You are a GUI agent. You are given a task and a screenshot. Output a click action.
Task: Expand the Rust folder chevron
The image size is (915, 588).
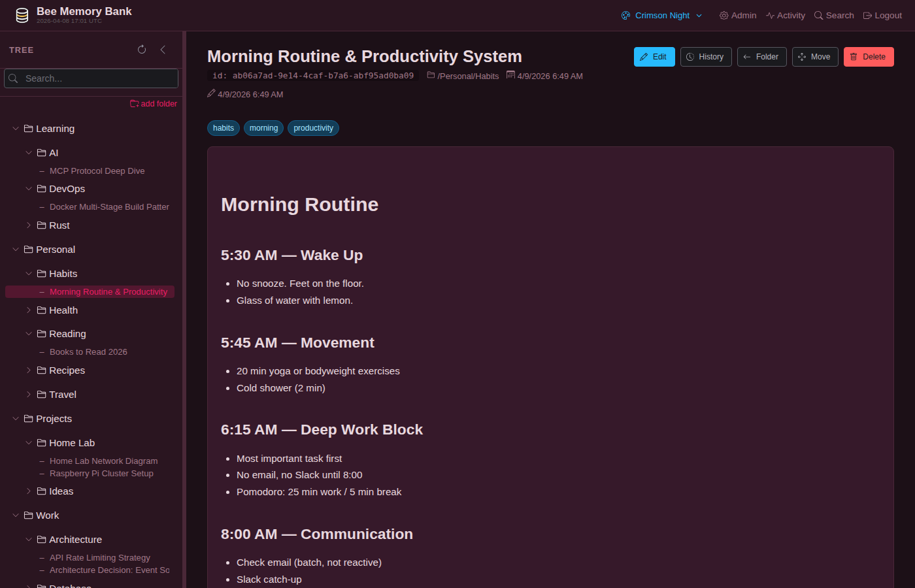(29, 225)
